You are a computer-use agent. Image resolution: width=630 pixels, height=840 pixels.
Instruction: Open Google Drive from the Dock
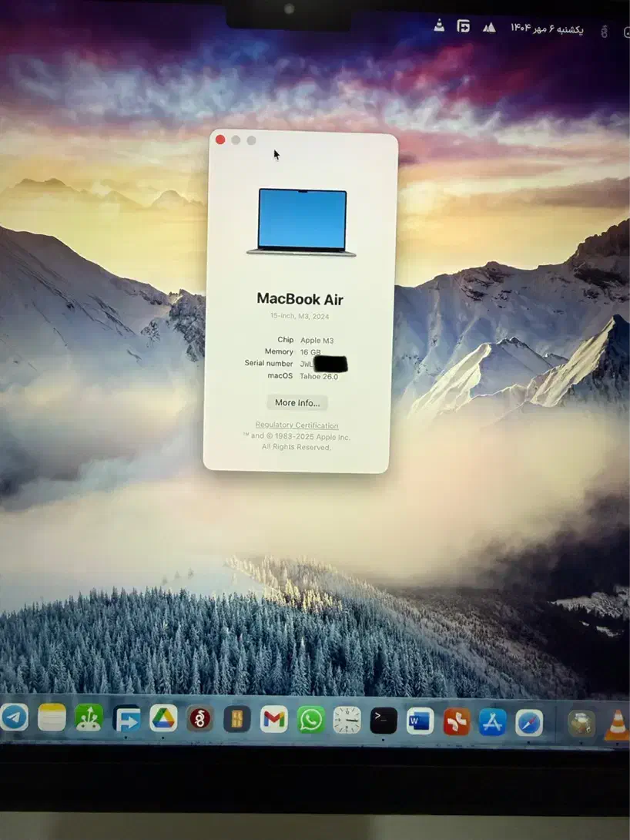[x=163, y=718]
